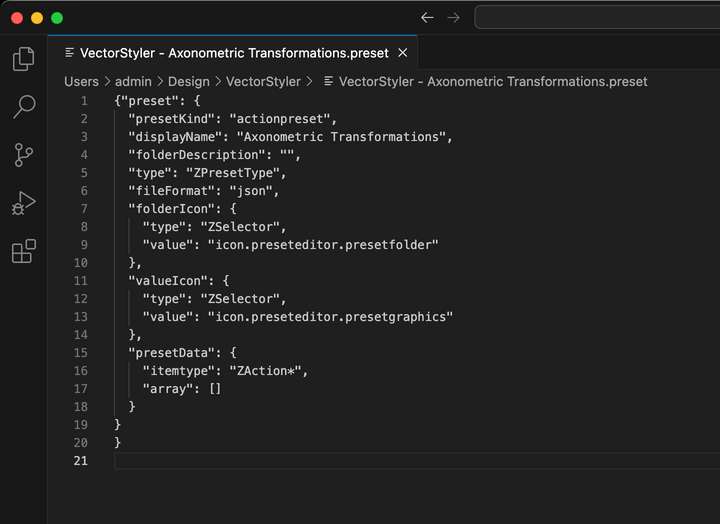The width and height of the screenshot is (720, 524).
Task: Click the "icon.preseteditor.presetfolder" value
Action: 323,245
